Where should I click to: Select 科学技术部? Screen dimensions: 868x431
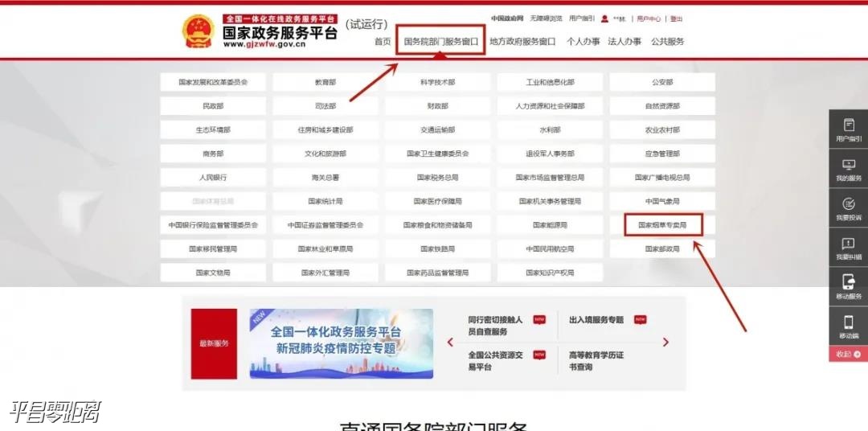[438, 82]
